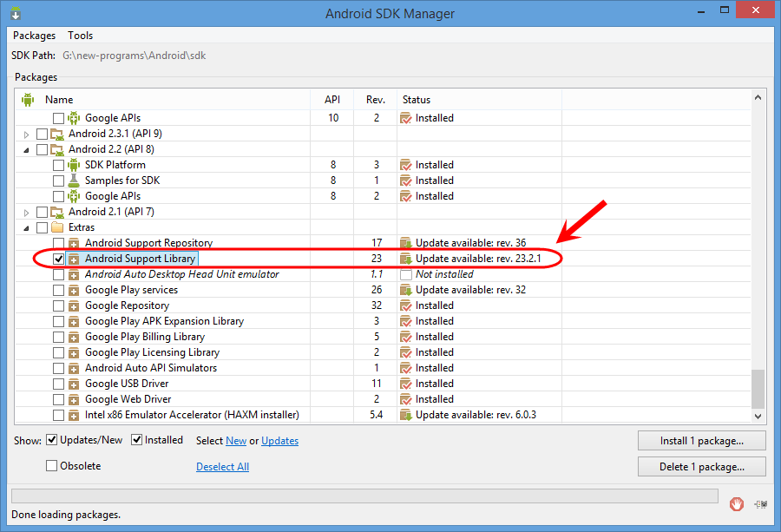The height and width of the screenshot is (532, 781).
Task: Click update status icon for Android Support Library
Action: pyautogui.click(x=406, y=259)
